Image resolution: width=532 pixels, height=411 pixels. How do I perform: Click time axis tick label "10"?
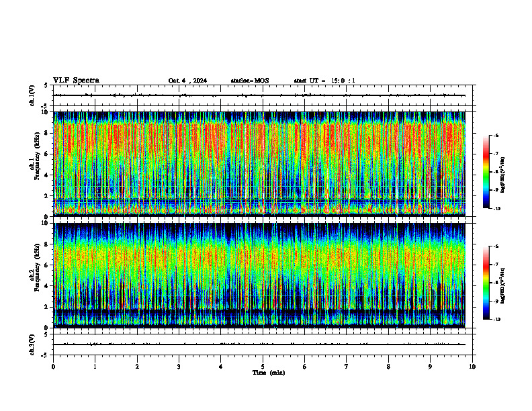coord(472,367)
